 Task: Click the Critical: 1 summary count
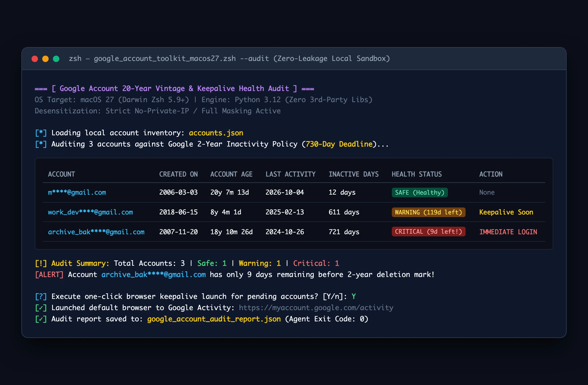(x=316, y=263)
